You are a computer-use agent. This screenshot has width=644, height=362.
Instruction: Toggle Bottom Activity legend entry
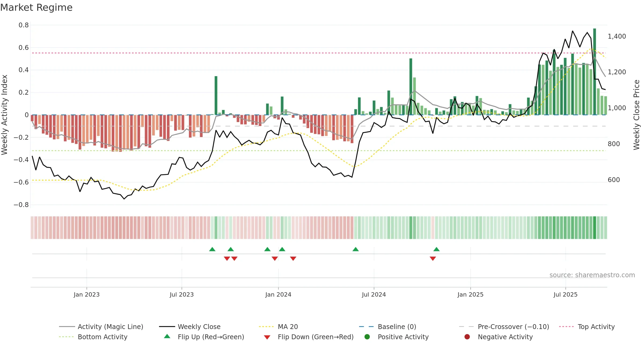click(x=93, y=337)
